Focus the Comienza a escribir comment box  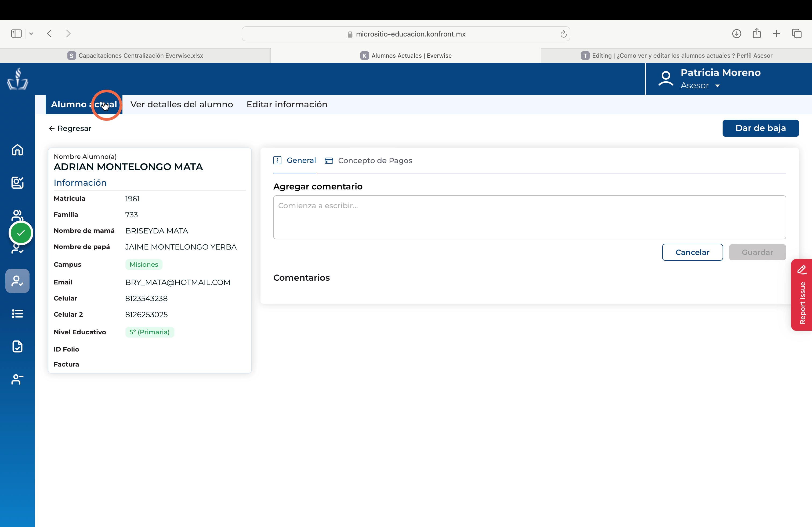coord(530,217)
